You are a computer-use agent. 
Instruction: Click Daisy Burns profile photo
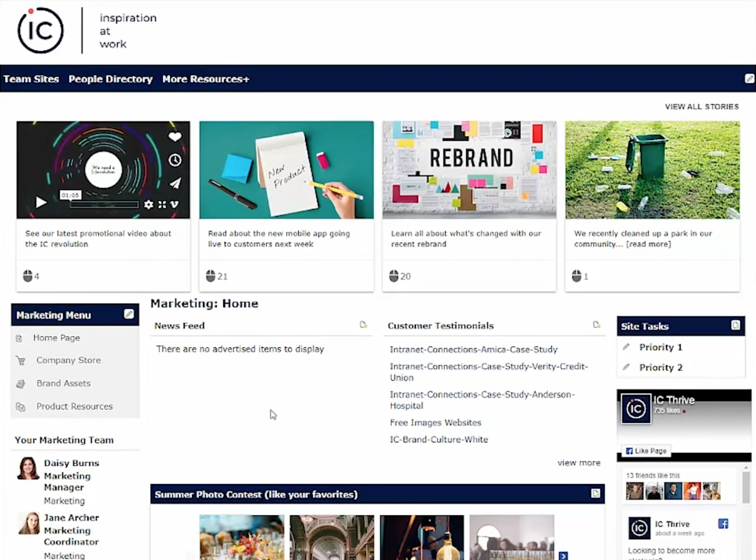pos(28,468)
